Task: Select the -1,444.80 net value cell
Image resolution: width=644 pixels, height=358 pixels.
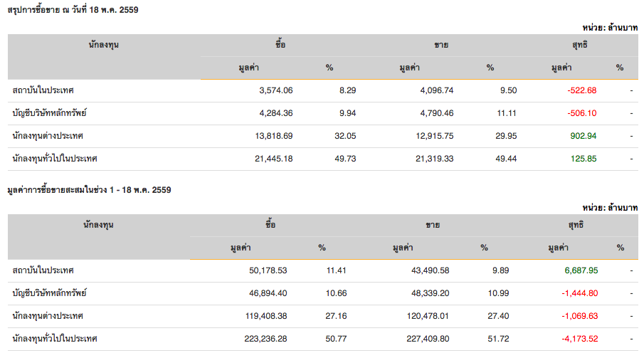Action: click(x=579, y=293)
